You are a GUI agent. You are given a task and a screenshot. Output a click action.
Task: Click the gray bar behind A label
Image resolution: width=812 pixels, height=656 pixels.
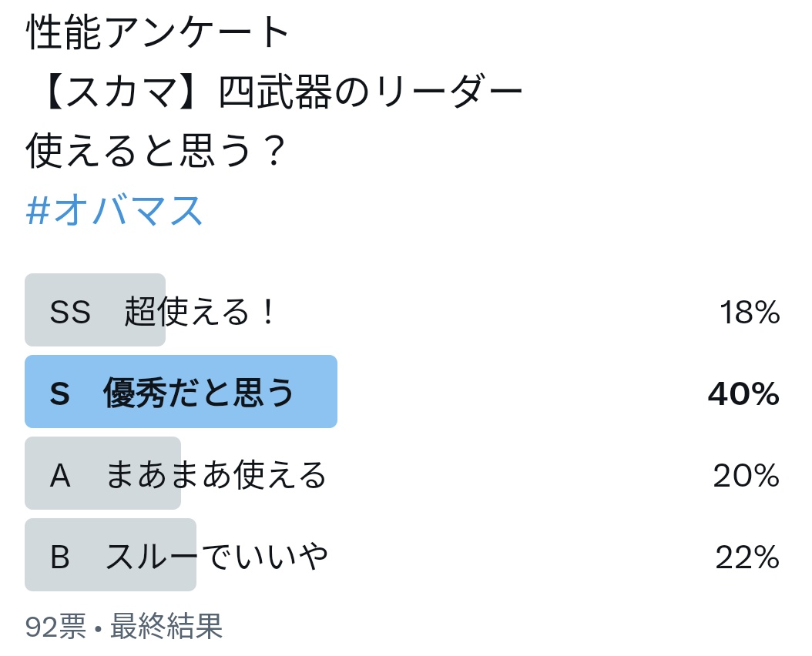(x=103, y=474)
